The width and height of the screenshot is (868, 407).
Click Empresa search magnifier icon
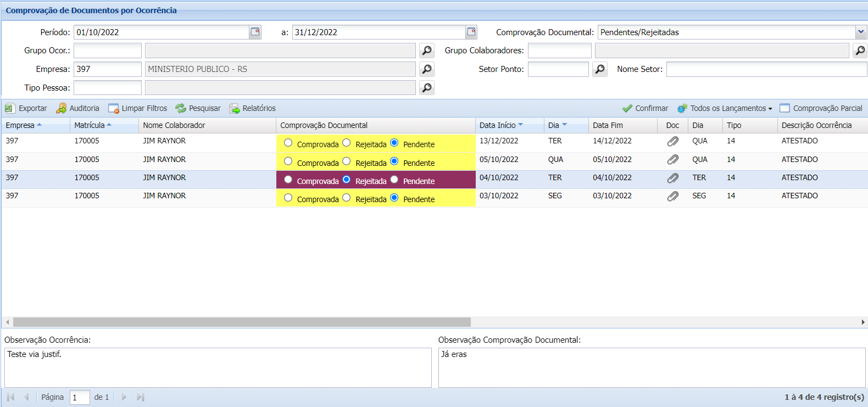tap(427, 69)
